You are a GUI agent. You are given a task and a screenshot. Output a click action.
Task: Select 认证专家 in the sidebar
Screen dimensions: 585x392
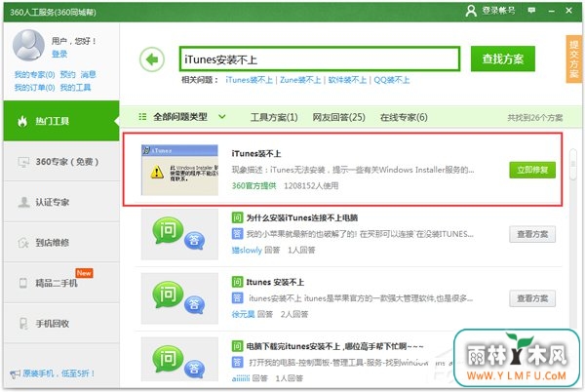(x=61, y=202)
